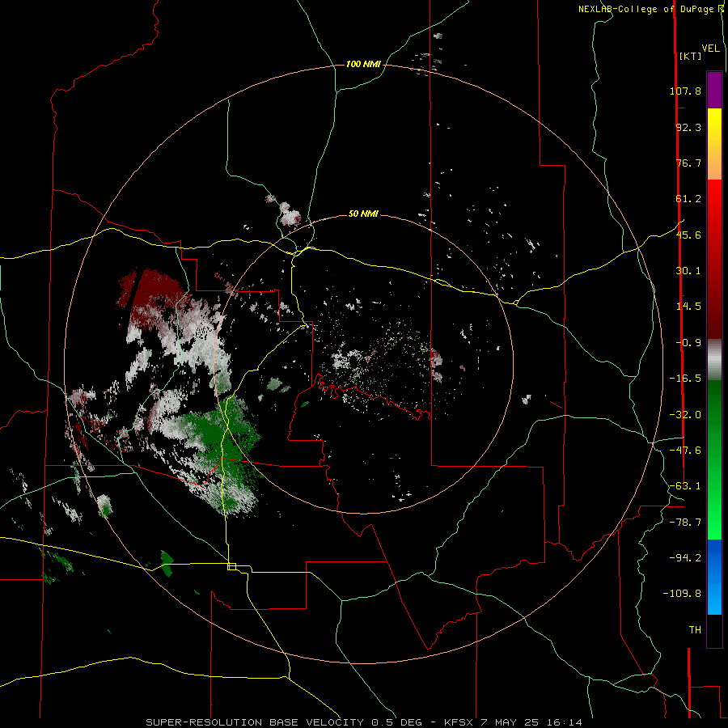Screen dimensions: 728x728
Task: Select the -109.8 legend value
Action: (682, 594)
